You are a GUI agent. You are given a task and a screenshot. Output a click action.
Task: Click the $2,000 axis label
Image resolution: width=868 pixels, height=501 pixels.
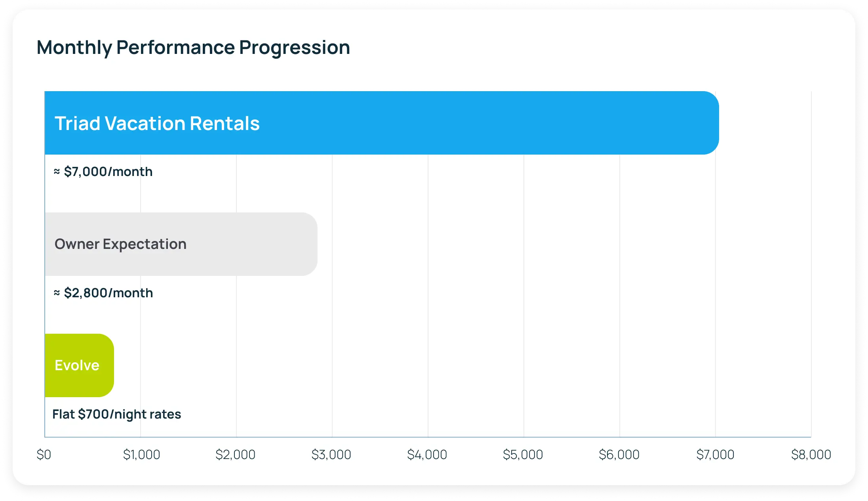[x=236, y=455]
